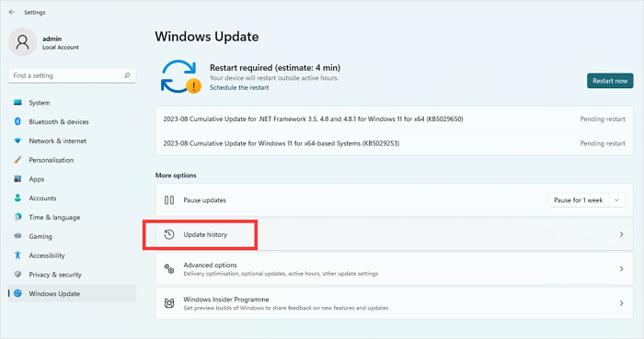Click the Windows Insider Programme chevron
The width and height of the screenshot is (644, 339).
click(x=621, y=303)
